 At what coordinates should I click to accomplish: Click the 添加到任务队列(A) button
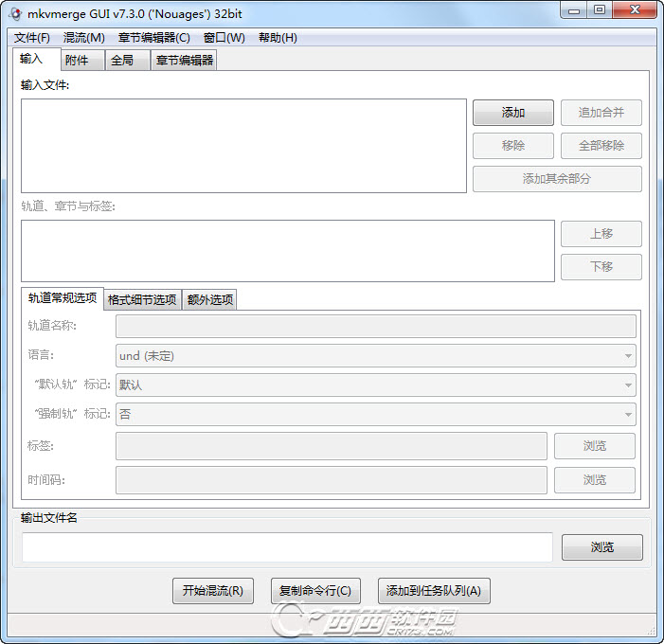pos(434,591)
